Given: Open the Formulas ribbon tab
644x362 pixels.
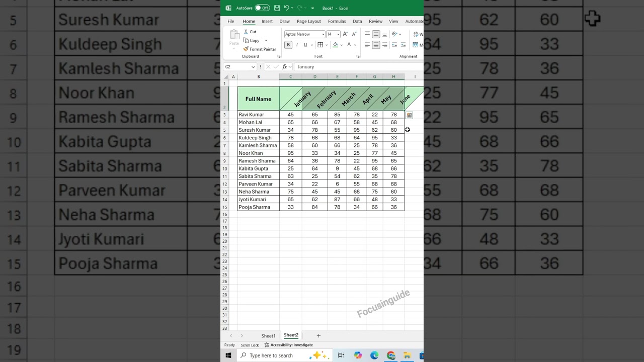Looking at the screenshot, I should (x=337, y=22).
